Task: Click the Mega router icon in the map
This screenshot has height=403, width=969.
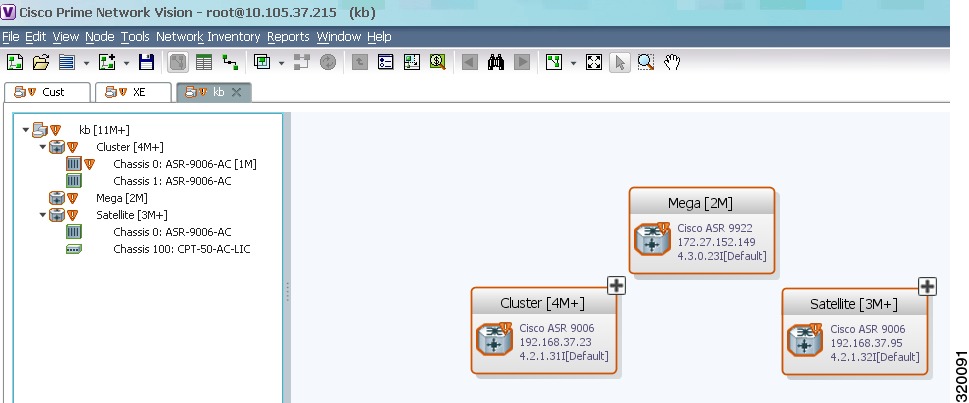Action: coord(653,239)
